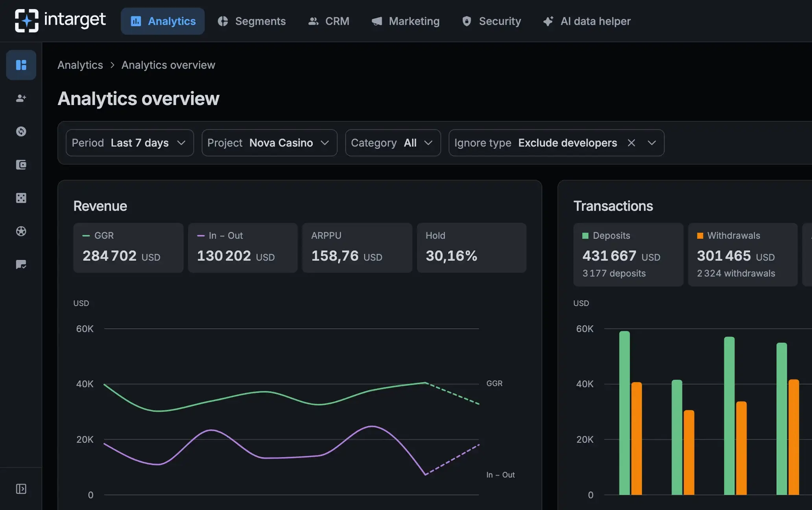
Task: Open the Security tab
Action: point(491,21)
